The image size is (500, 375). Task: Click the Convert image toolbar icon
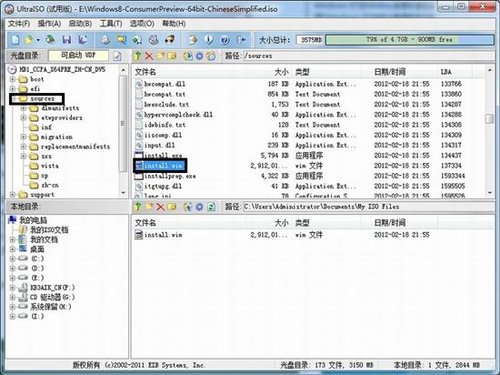[121, 40]
